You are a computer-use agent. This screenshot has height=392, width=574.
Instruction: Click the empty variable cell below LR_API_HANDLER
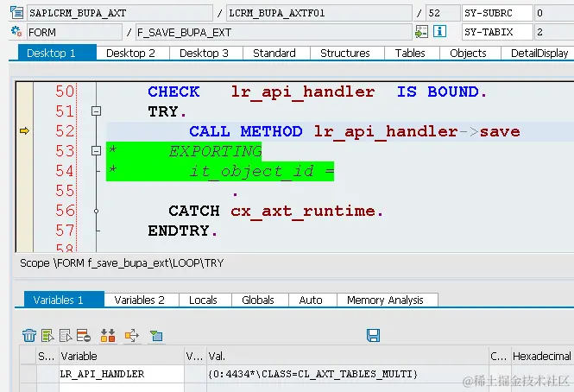coord(122,388)
